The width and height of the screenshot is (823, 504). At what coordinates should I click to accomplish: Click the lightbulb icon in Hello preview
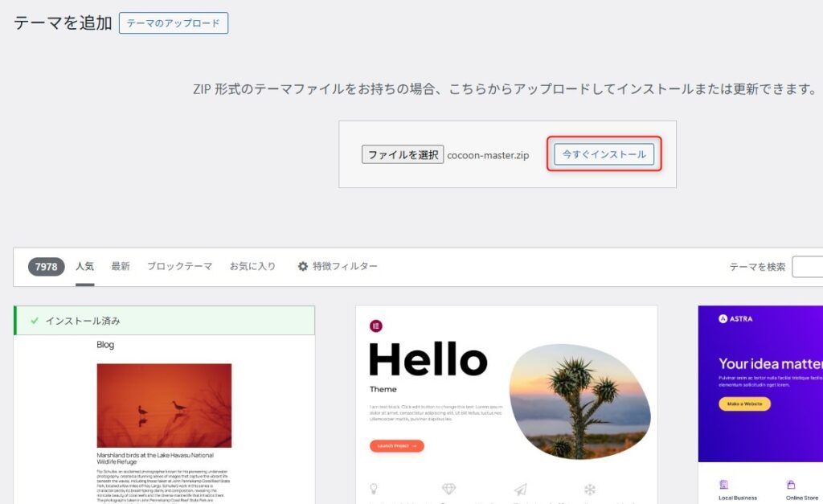tap(374, 489)
